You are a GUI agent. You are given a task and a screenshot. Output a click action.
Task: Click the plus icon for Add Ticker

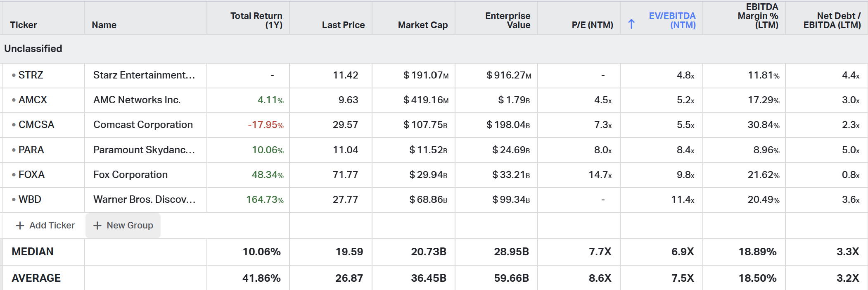click(x=19, y=226)
